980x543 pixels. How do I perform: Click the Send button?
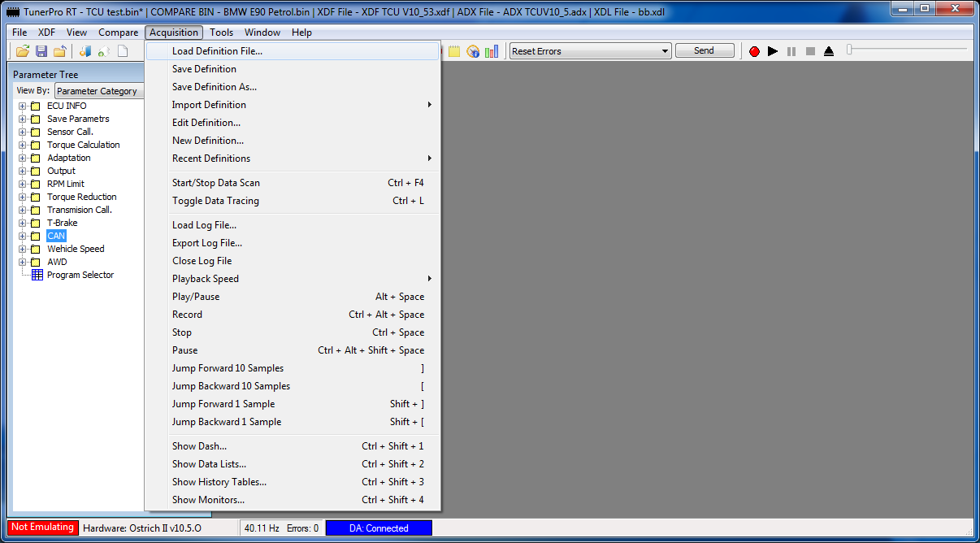click(x=704, y=50)
